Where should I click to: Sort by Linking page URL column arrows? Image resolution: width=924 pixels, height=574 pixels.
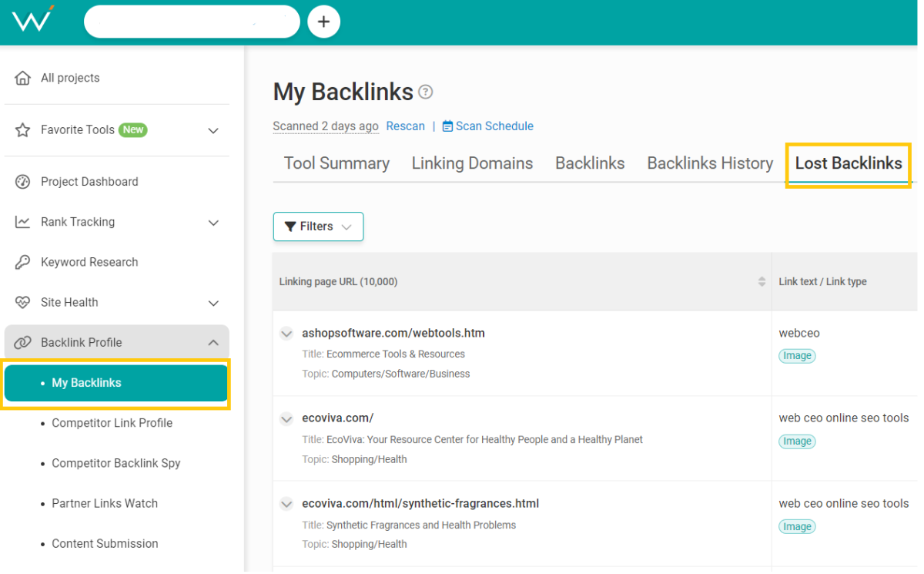[762, 282]
